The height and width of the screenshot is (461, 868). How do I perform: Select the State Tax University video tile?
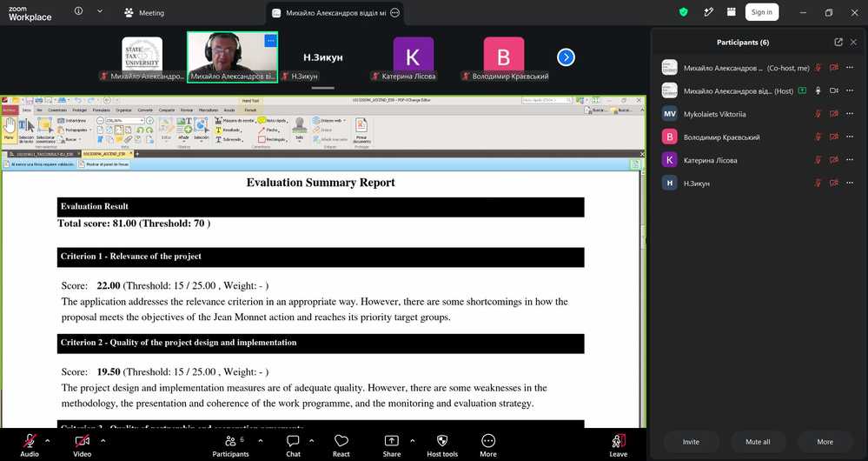(142, 57)
